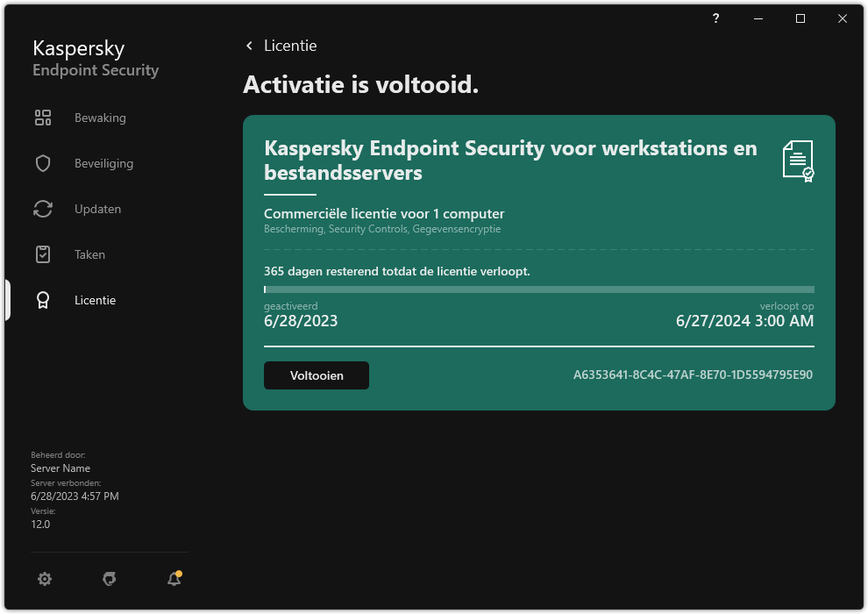Open the help question mark
The image size is (868, 614).
[715, 18]
